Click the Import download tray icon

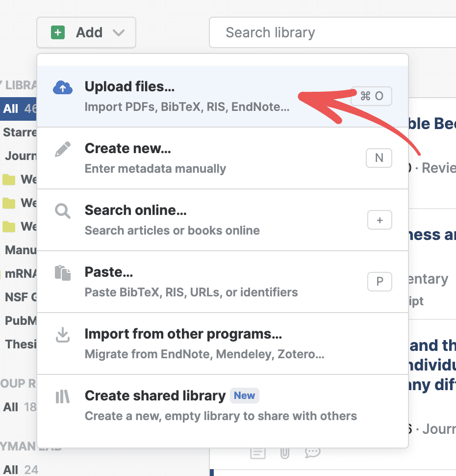[63, 335]
